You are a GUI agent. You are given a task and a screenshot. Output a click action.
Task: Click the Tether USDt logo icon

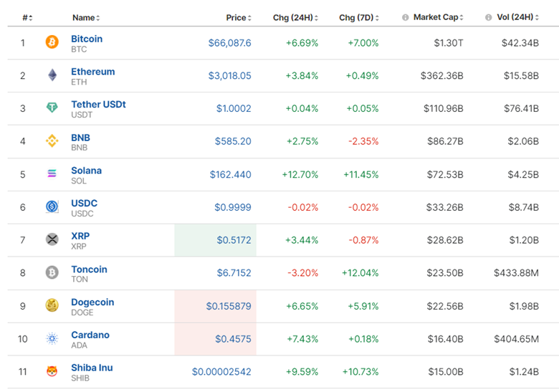[x=52, y=107]
